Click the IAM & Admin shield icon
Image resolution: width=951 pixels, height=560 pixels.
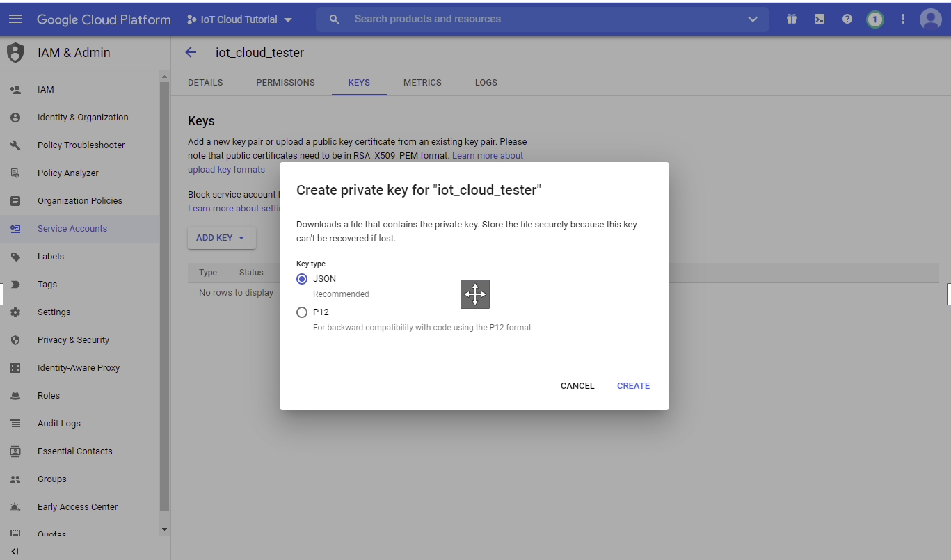[15, 53]
